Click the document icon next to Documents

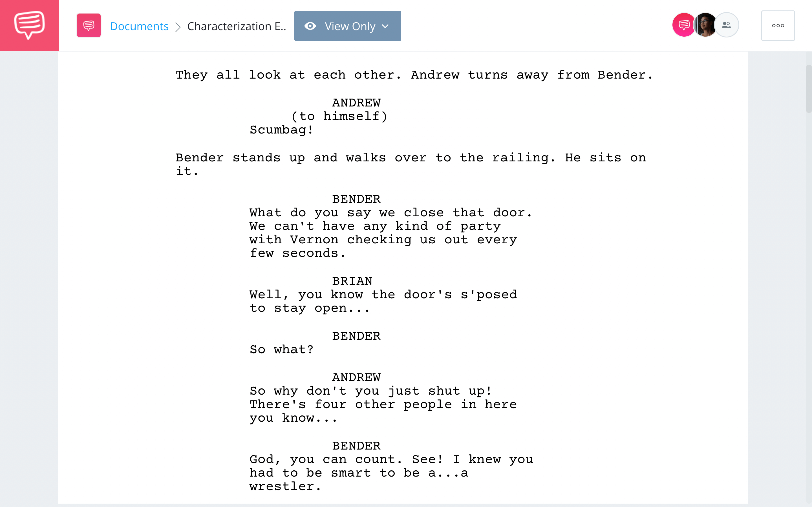tap(88, 26)
